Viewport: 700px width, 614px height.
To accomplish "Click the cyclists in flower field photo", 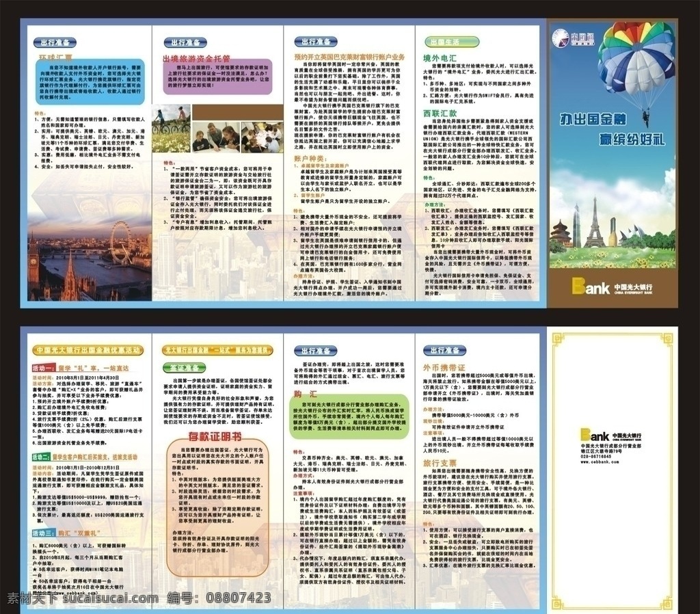I will (171, 129).
